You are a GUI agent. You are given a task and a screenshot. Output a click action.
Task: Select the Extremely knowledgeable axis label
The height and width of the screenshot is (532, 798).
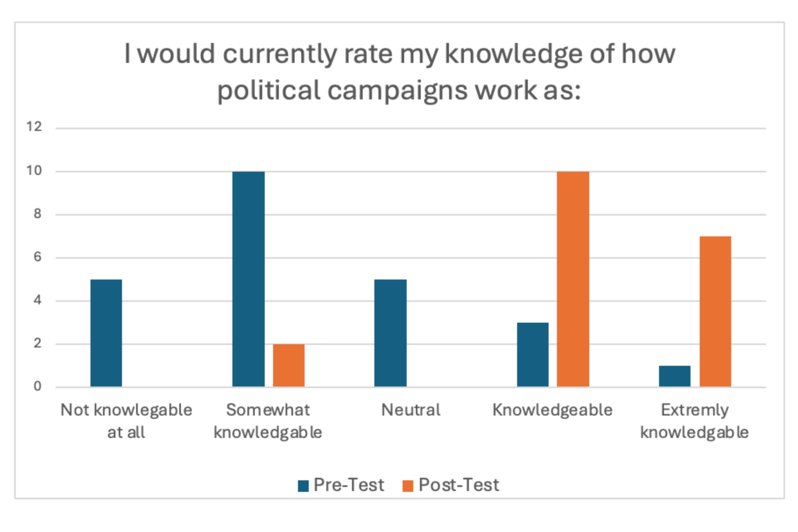point(695,420)
